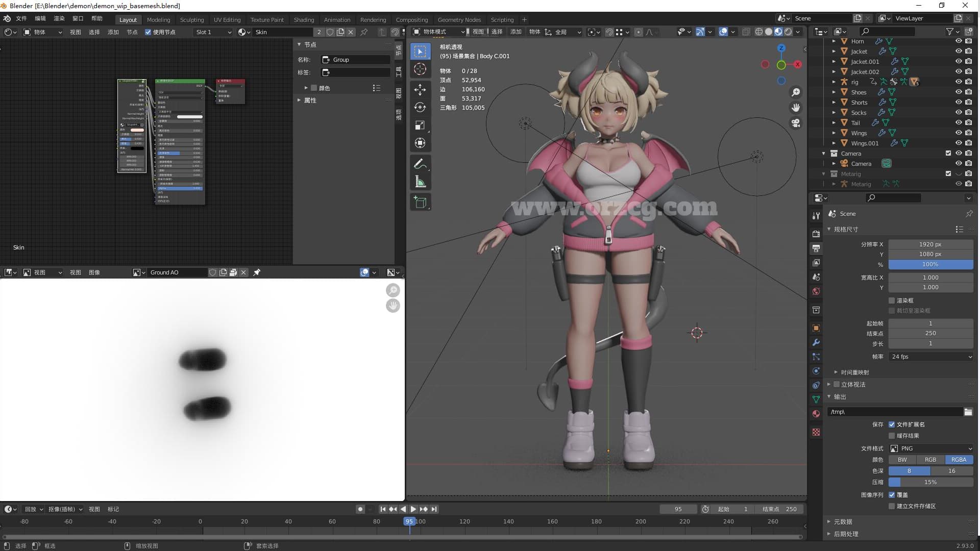The image size is (980, 551).
Task: Expand the time remapping panel (时间重映射)
Action: tap(854, 372)
